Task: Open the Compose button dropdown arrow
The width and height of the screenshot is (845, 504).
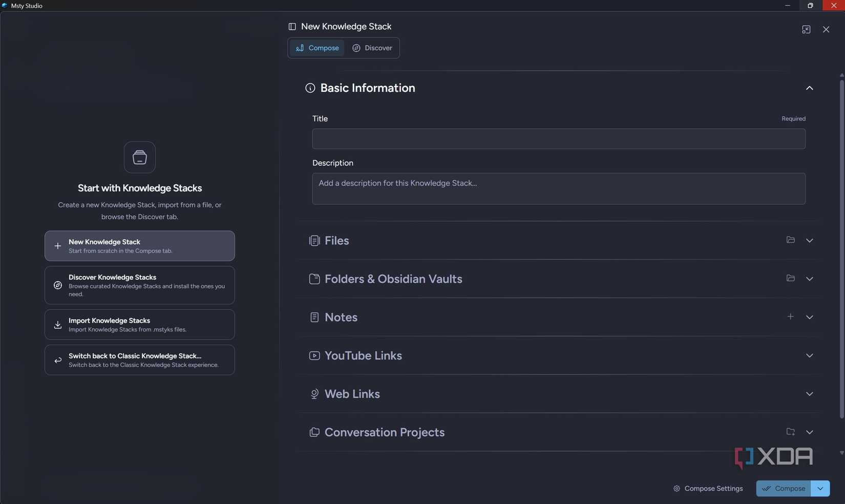Action: [x=820, y=489]
